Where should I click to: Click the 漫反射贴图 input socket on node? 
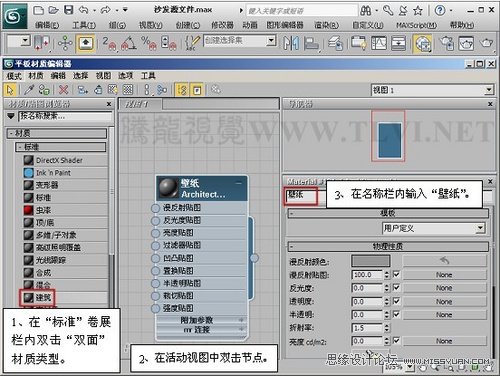[x=155, y=208]
